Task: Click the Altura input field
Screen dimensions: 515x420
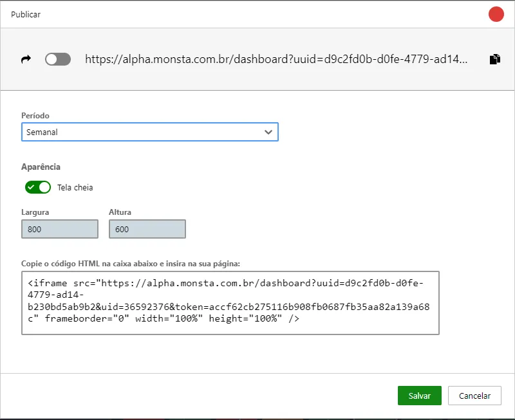Action: [147, 229]
